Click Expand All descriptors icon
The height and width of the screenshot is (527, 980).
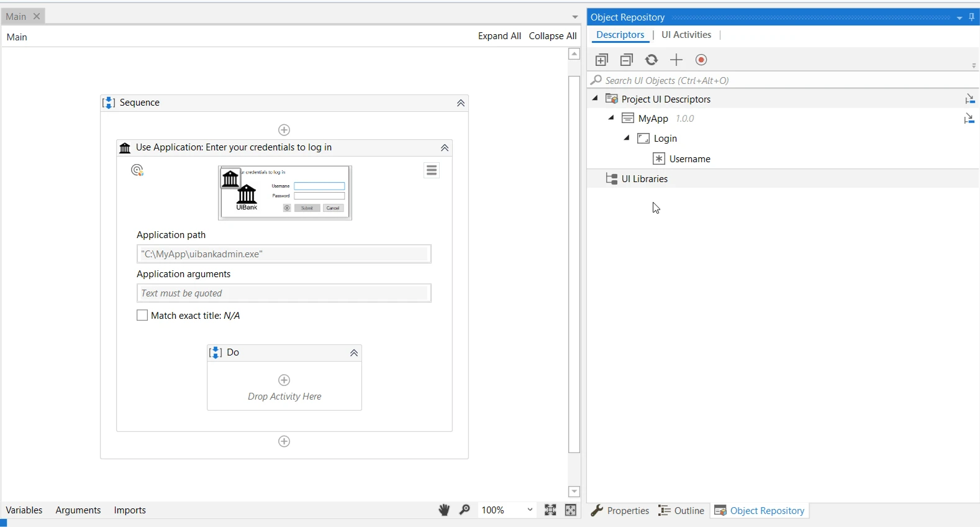601,60
